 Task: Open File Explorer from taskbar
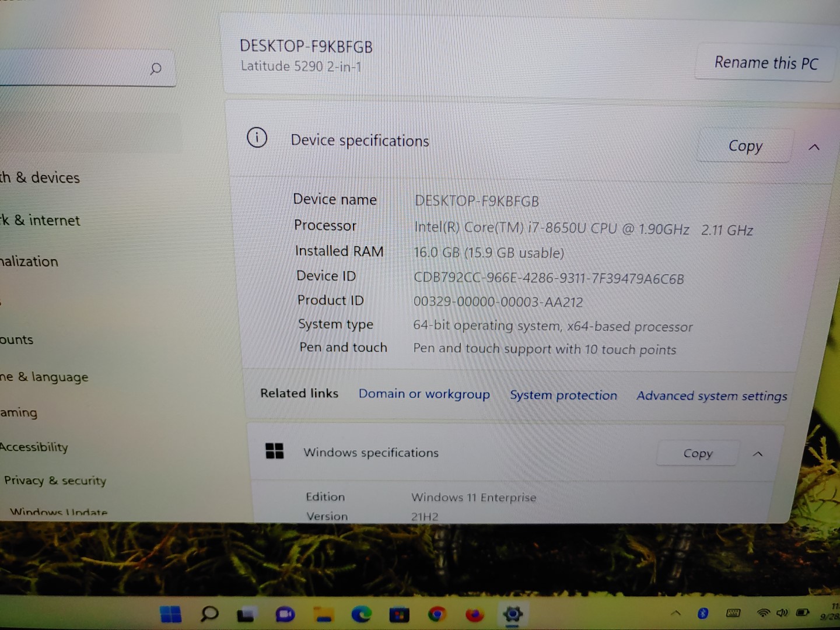[323, 614]
